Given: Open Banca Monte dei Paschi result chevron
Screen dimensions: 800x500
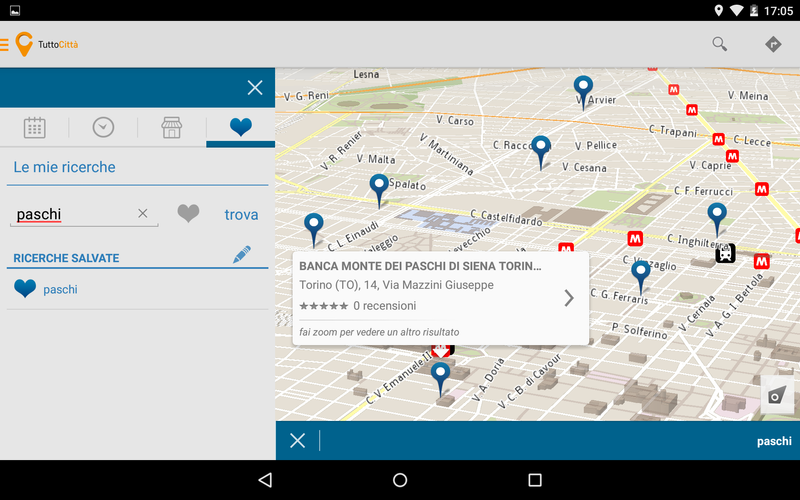Looking at the screenshot, I should [569, 298].
